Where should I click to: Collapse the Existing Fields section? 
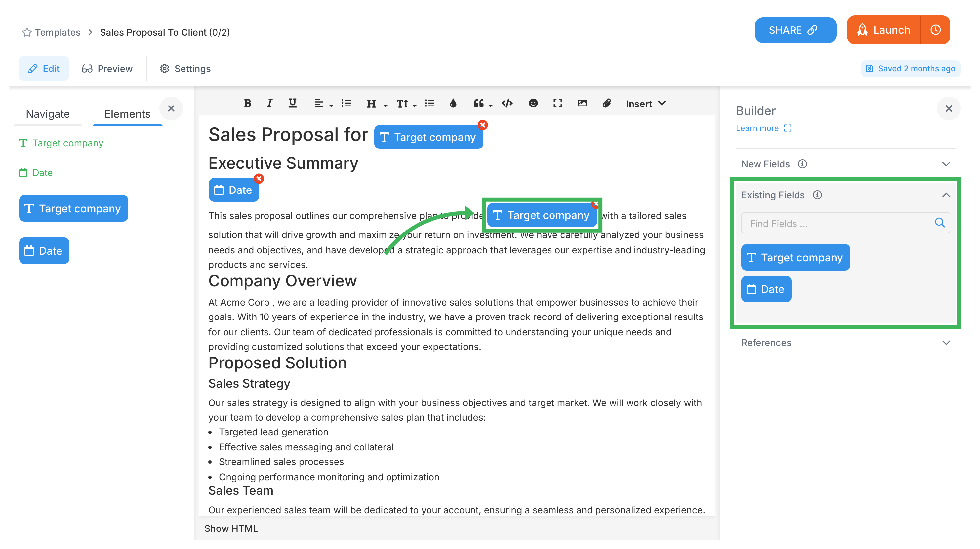(946, 195)
